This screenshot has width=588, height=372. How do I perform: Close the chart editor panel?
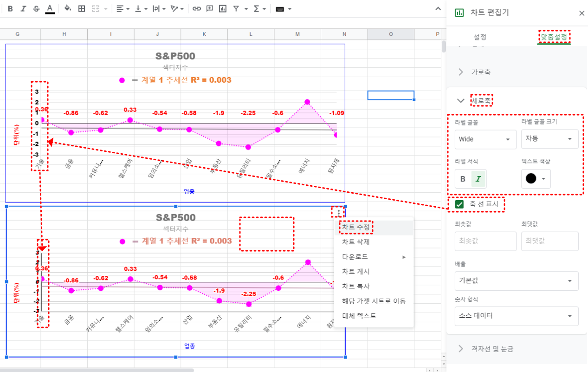pyautogui.click(x=582, y=13)
